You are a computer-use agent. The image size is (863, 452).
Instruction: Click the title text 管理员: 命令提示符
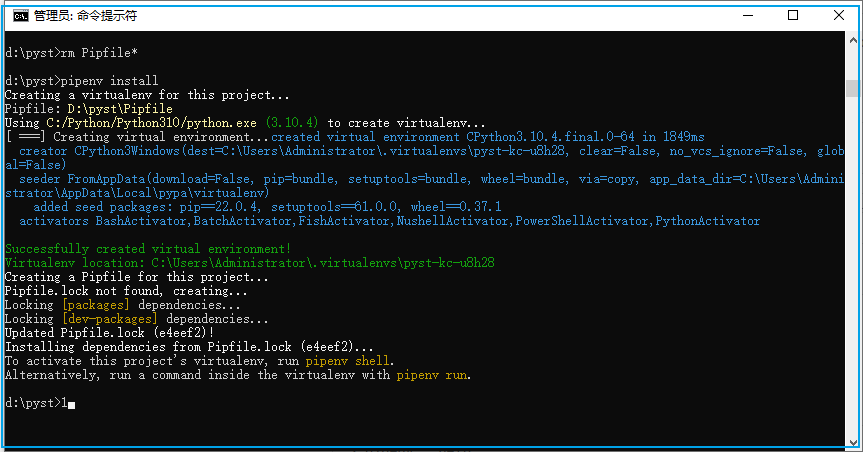click(85, 16)
